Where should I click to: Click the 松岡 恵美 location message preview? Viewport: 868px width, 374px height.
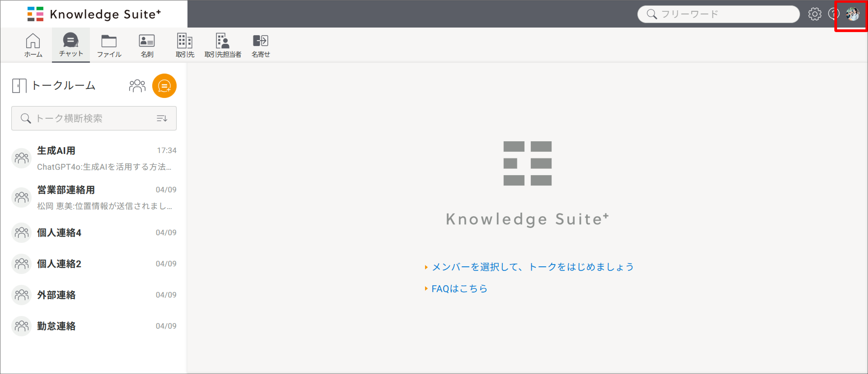(x=104, y=206)
